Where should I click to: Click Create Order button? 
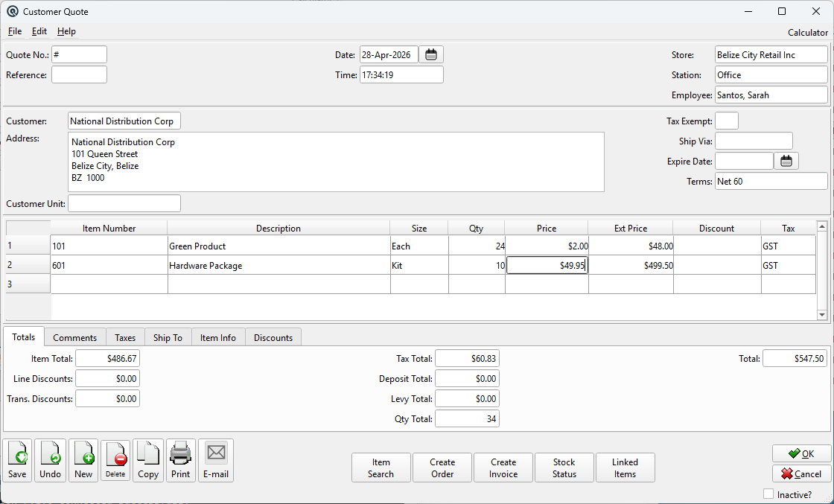point(442,468)
